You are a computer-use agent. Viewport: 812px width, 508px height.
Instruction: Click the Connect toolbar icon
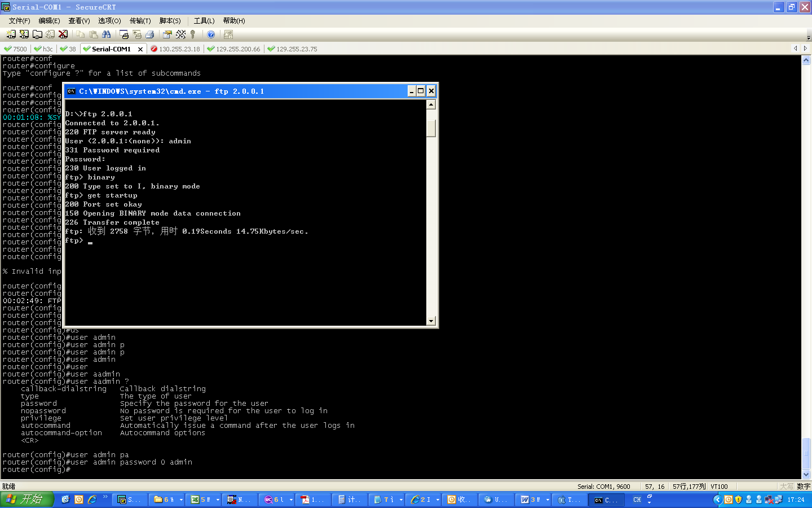point(11,34)
